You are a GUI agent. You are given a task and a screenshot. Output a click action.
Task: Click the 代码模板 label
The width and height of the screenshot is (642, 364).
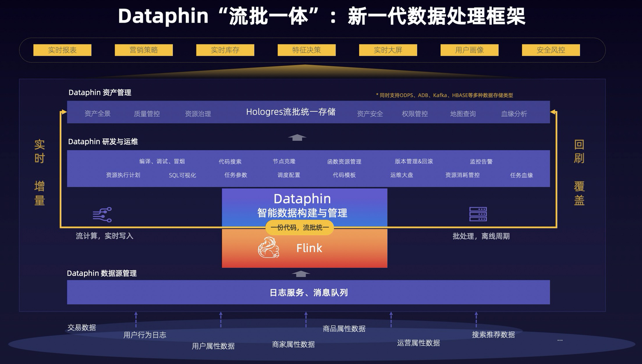point(344,175)
